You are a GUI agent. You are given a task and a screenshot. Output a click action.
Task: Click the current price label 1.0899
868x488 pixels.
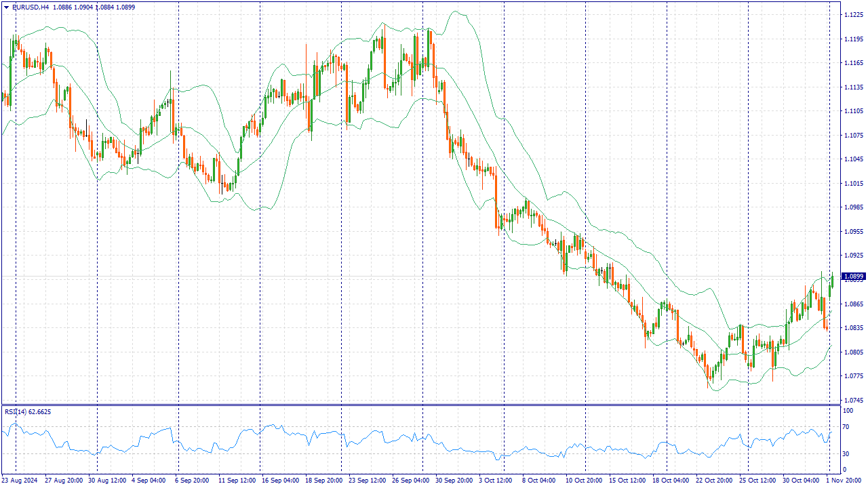coord(852,277)
